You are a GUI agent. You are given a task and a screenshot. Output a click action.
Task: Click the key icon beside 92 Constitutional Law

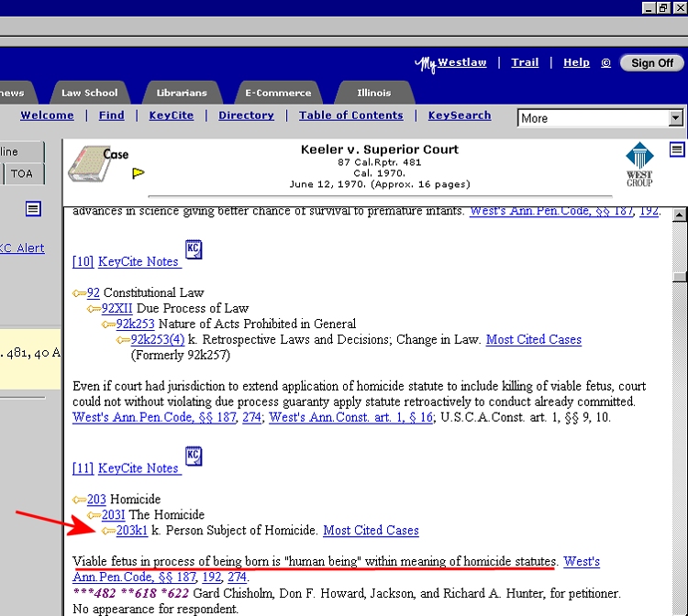tap(80, 292)
